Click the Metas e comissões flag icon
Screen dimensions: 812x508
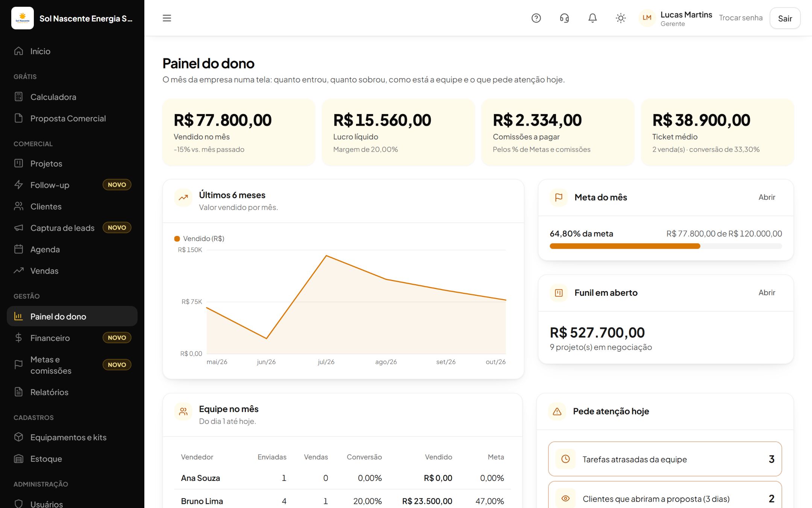(18, 365)
